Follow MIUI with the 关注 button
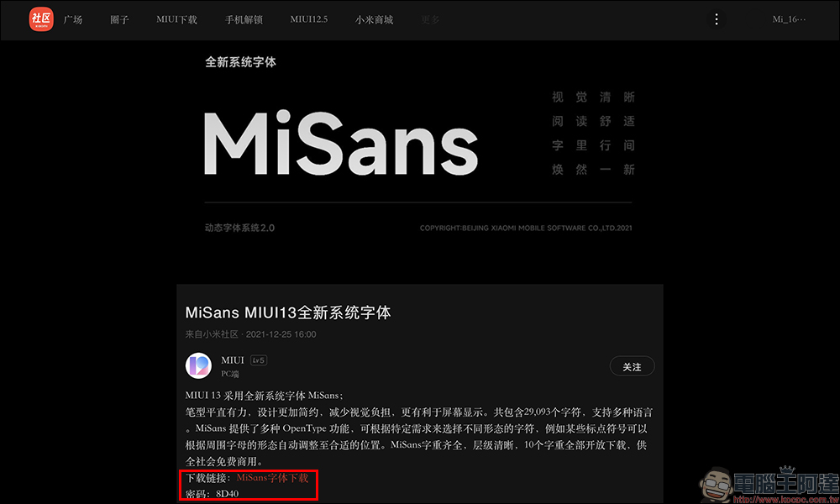 point(633,366)
